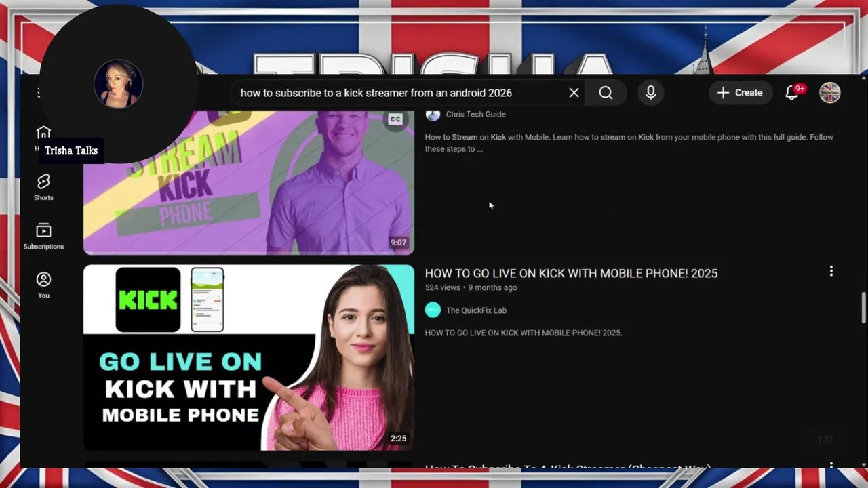Open the Create button
The height and width of the screenshot is (488, 868).
pyautogui.click(x=740, y=93)
